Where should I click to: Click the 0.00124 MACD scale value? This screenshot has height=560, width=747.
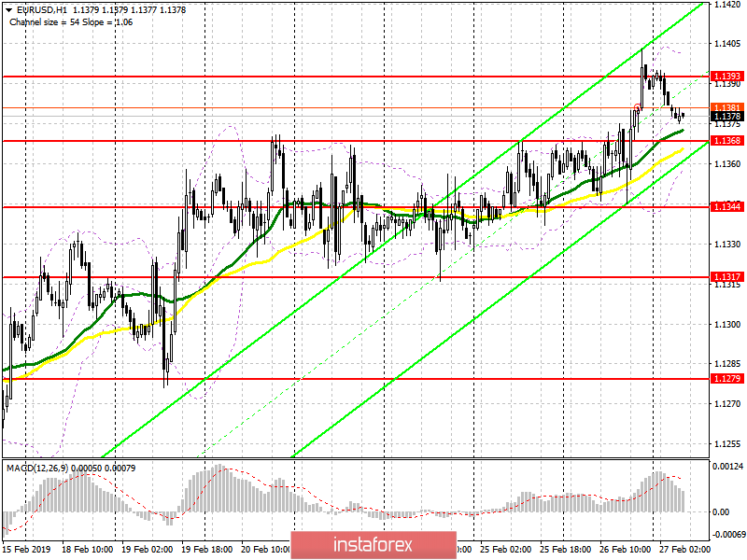(727, 466)
